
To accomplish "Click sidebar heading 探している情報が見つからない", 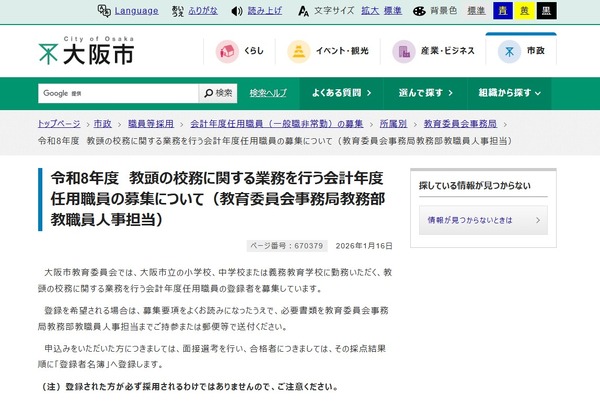I will (x=475, y=186).
